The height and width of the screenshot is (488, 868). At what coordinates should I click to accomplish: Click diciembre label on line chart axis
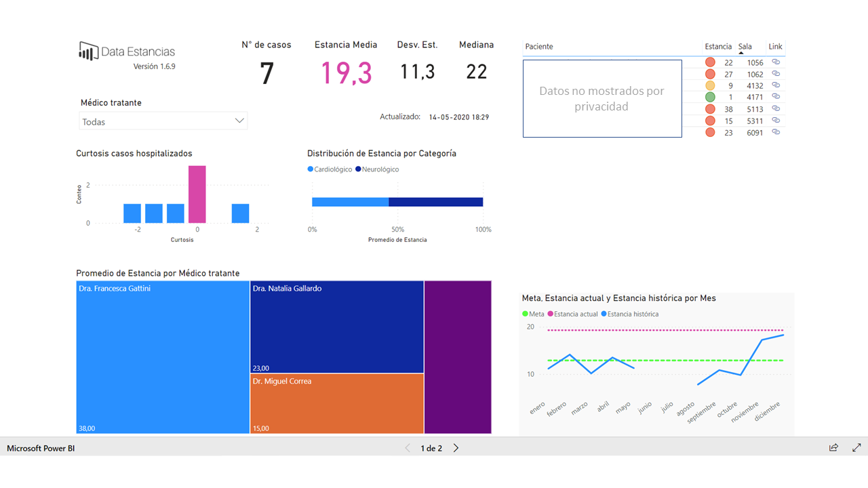pyautogui.click(x=769, y=411)
